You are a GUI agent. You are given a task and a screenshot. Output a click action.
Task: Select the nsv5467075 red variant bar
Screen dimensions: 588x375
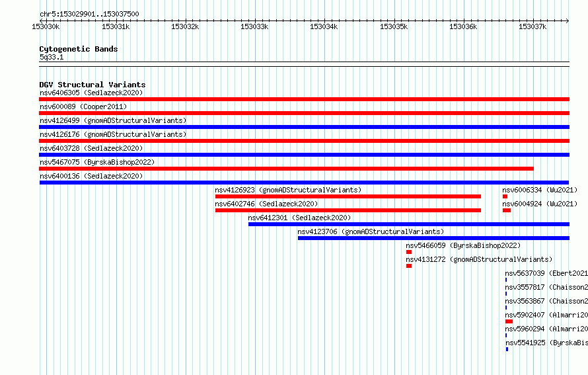click(x=287, y=169)
